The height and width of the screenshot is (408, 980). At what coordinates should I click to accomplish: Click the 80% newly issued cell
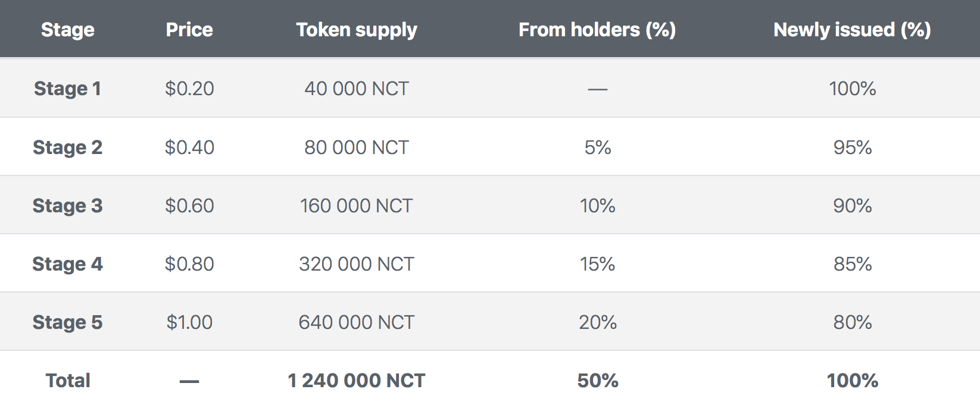tap(853, 322)
